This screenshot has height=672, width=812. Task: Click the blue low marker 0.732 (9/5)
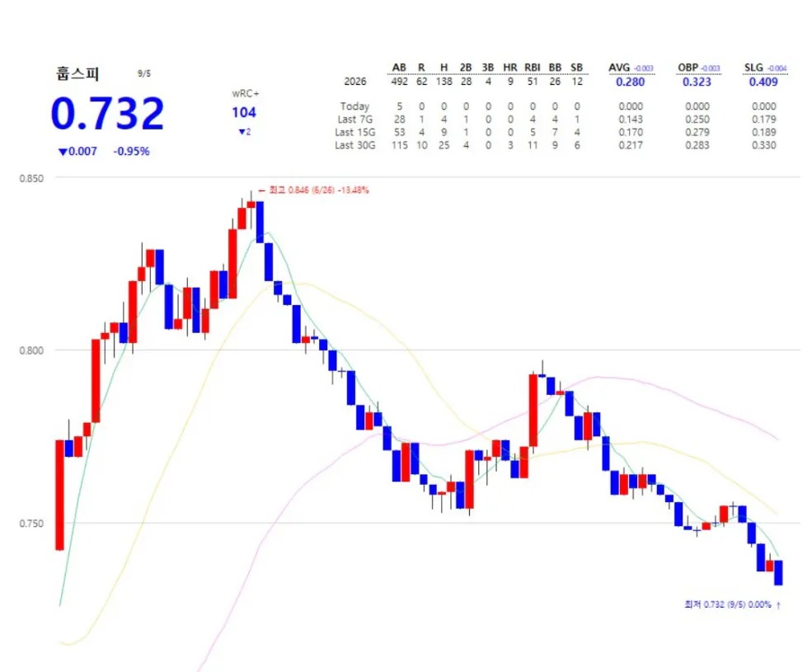pyautogui.click(x=728, y=604)
